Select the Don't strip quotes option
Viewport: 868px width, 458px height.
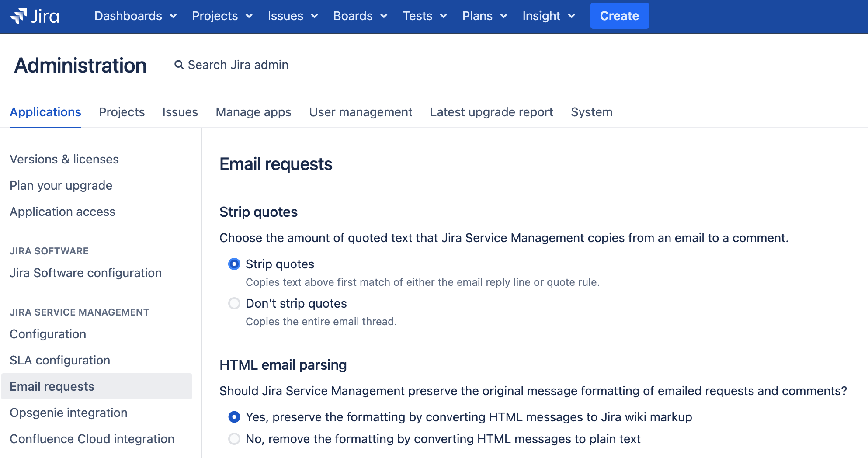click(x=234, y=303)
